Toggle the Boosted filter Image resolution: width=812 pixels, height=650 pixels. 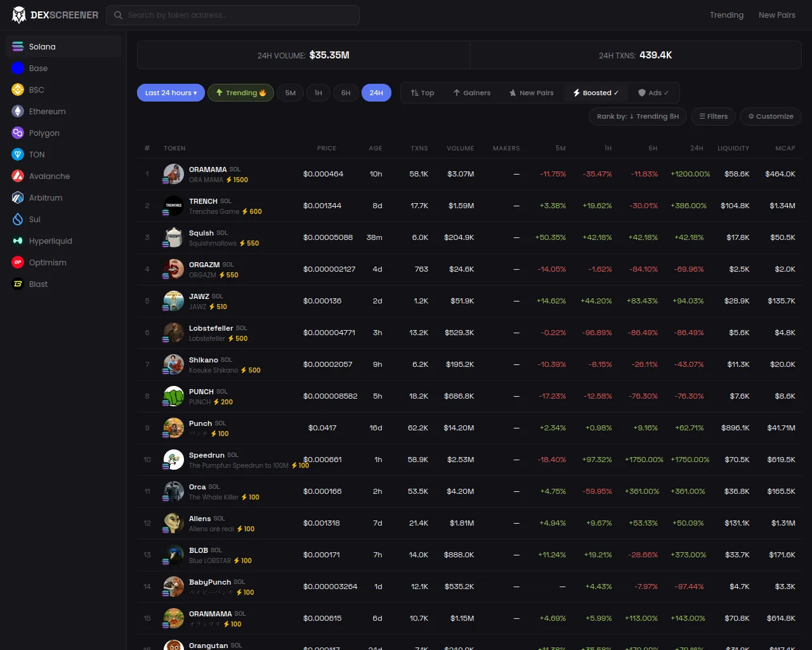(596, 93)
